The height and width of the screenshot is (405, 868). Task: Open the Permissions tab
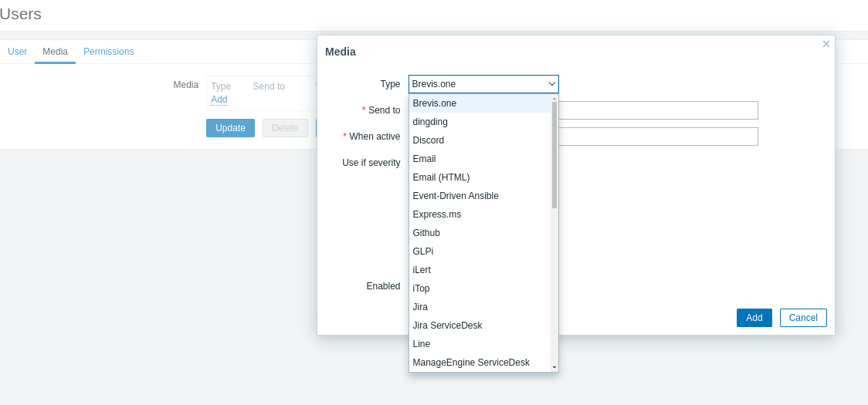[108, 52]
